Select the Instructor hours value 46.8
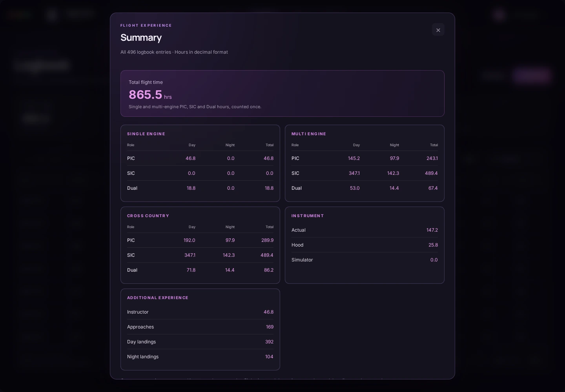The image size is (565, 392). click(x=268, y=312)
